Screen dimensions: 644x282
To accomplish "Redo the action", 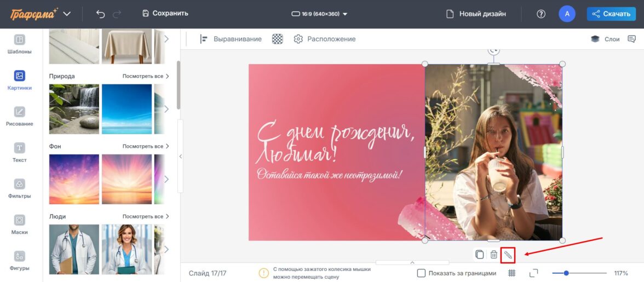I will [x=117, y=14].
